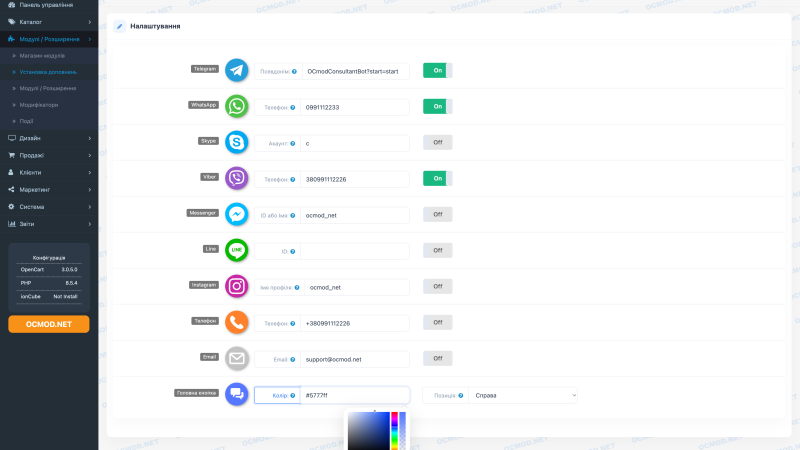Open Магазин модулів submenu item
This screenshot has height=450, width=800.
pos(49,56)
